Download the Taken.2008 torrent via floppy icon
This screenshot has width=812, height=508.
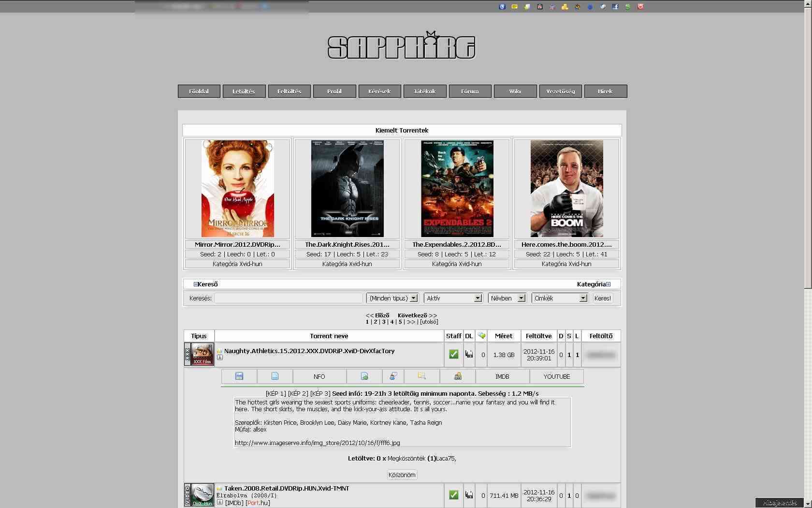point(469,494)
